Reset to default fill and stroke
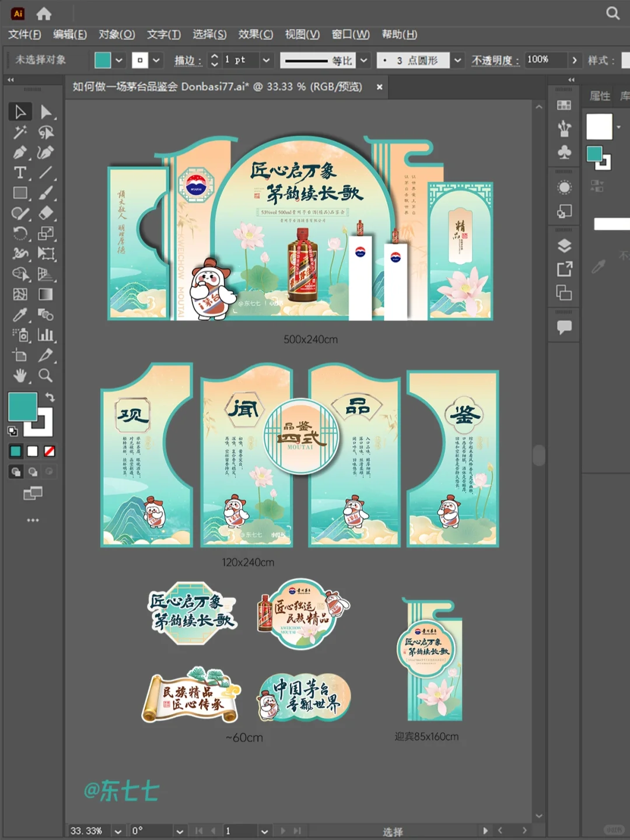This screenshot has width=630, height=840. [12, 431]
